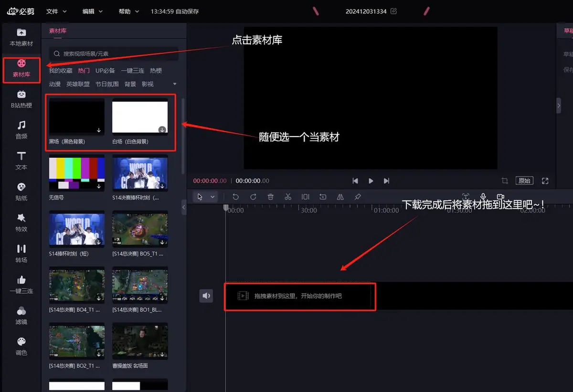Image resolution: width=573 pixels, height=392 pixels.
Task: Select the pointer selection tool
Action: pyautogui.click(x=200, y=197)
